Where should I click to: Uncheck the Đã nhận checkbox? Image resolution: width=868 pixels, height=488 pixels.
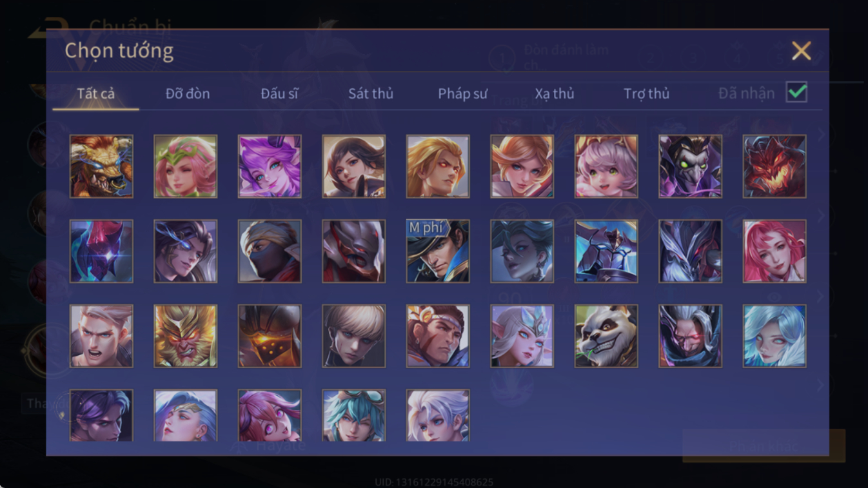point(797,92)
